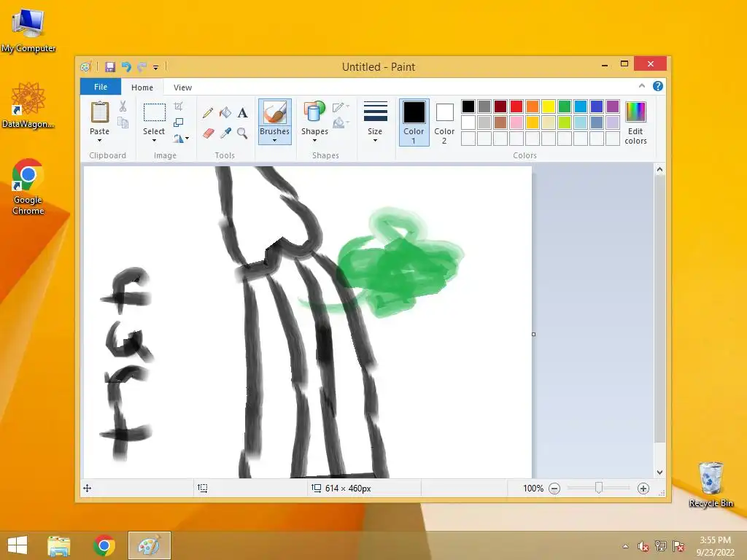Click the Copy icon in Clipboard
Screen dimensions: 747x560
[123, 122]
